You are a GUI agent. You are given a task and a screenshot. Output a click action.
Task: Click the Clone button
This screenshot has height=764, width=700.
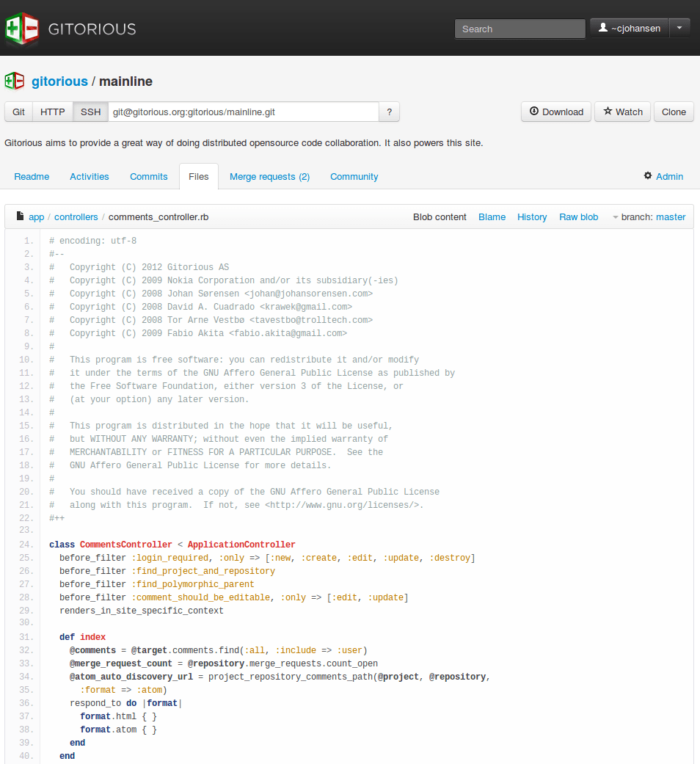[x=674, y=112]
